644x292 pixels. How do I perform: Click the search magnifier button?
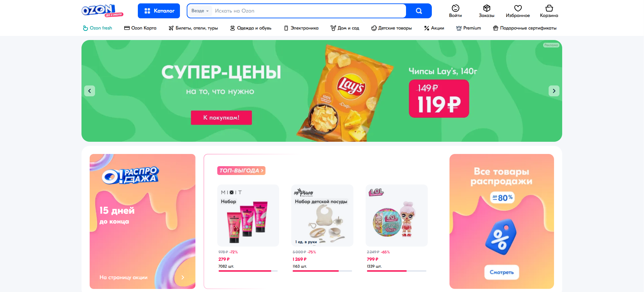pyautogui.click(x=419, y=11)
